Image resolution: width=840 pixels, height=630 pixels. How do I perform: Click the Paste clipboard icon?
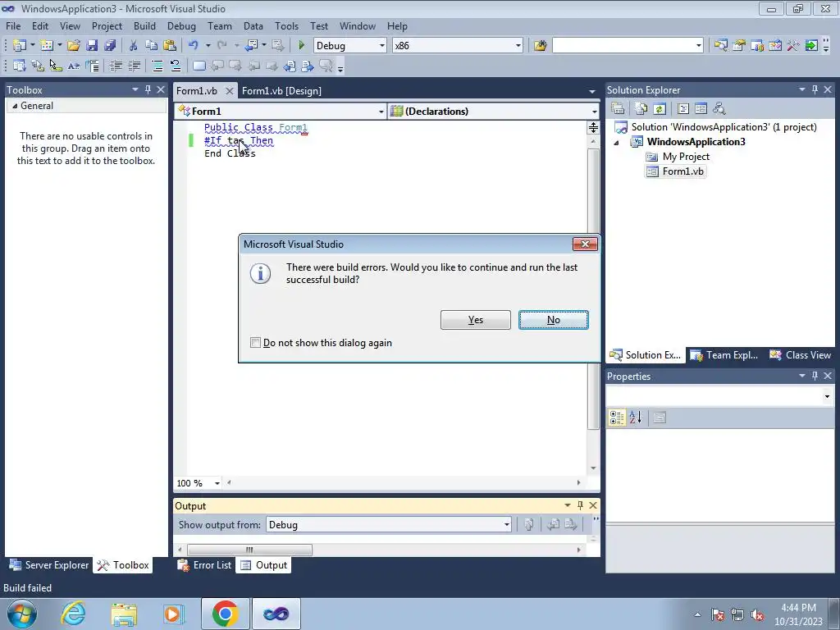[x=169, y=46]
